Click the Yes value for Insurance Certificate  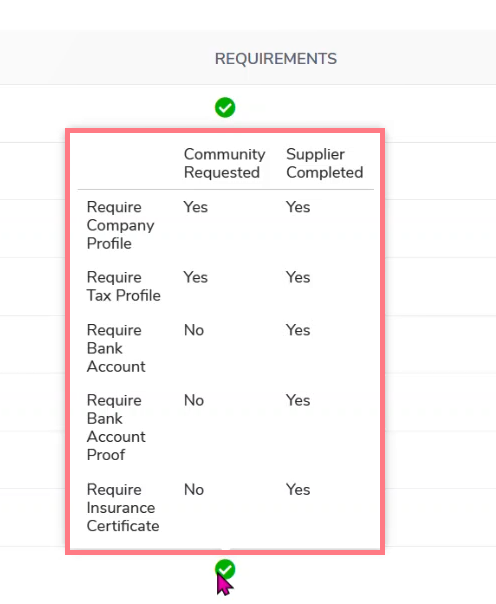click(298, 490)
